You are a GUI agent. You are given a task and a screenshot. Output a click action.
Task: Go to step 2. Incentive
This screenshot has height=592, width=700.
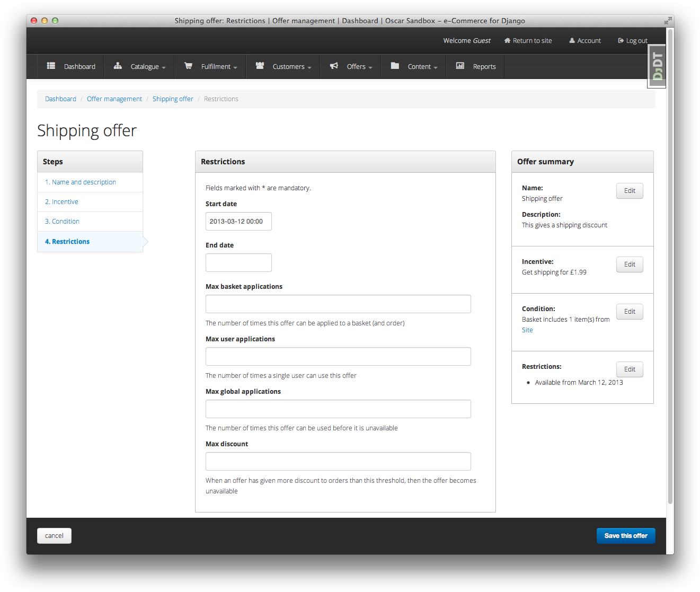[x=61, y=202]
